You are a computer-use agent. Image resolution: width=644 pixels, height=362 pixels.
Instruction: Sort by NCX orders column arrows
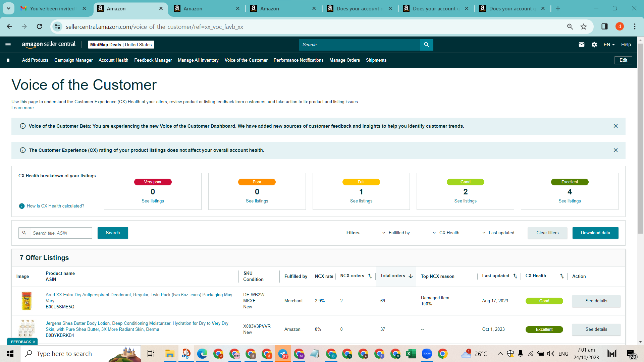[x=370, y=276]
